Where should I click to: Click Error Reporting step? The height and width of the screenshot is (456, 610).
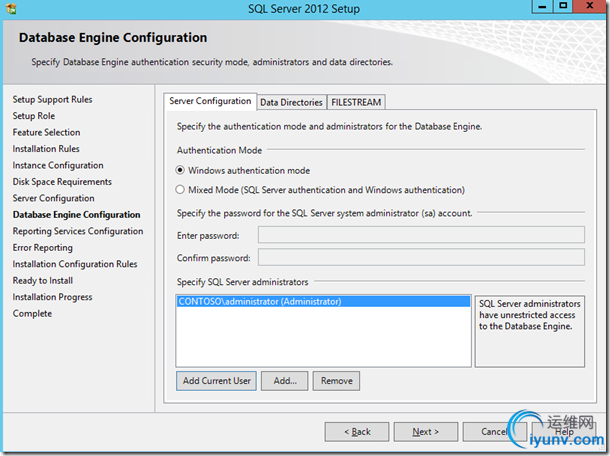pyautogui.click(x=42, y=247)
